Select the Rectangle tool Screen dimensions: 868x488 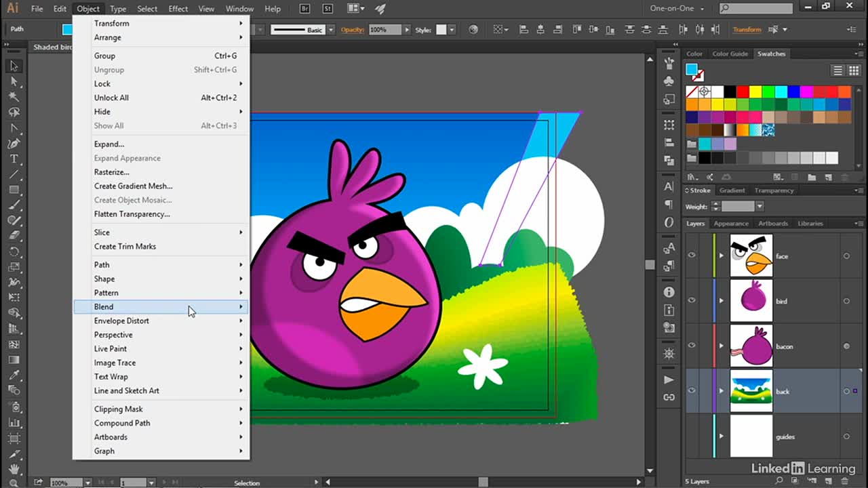[14, 190]
